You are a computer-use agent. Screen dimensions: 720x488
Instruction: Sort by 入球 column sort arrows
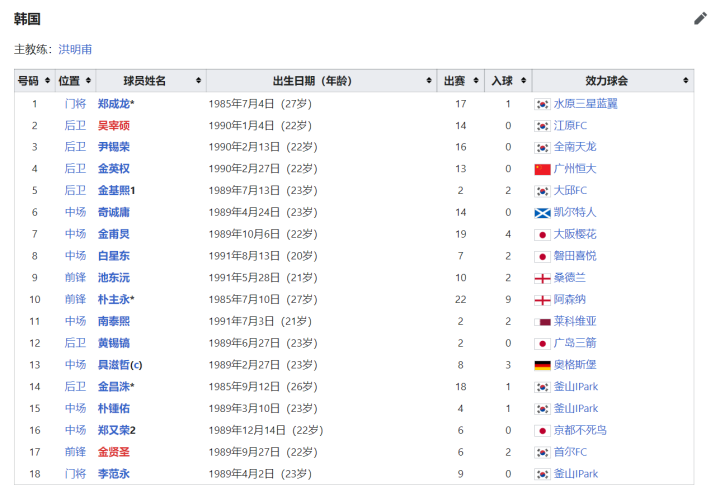tap(523, 81)
